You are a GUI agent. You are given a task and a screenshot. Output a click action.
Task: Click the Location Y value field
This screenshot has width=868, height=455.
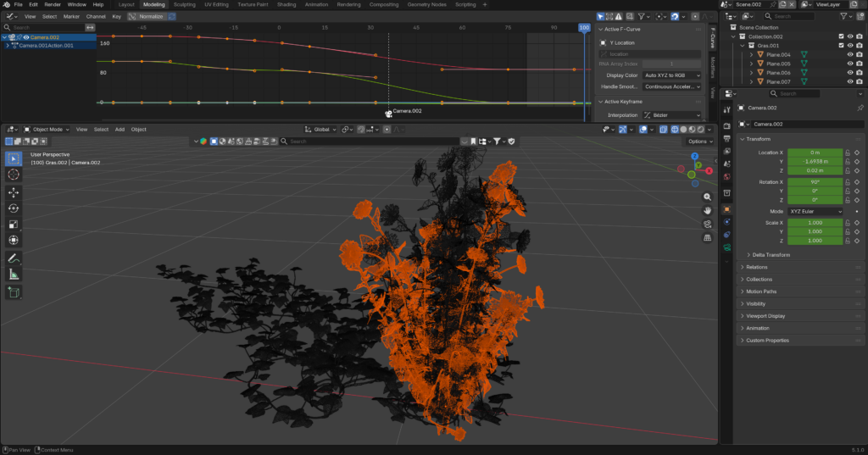tap(815, 162)
